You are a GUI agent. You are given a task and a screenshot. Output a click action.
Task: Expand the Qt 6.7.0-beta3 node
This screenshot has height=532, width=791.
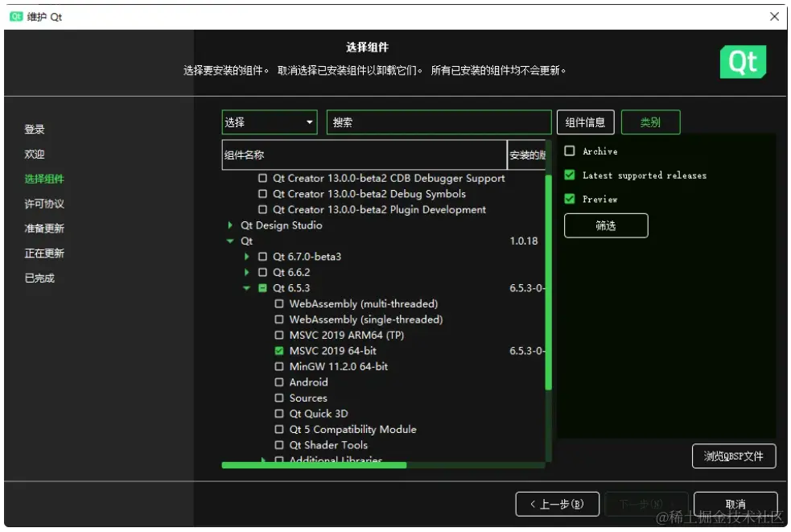[x=247, y=257]
